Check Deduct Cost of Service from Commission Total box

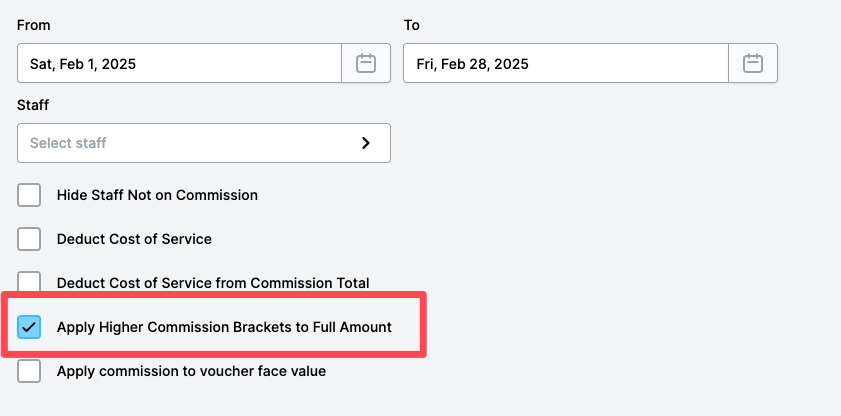tap(29, 281)
